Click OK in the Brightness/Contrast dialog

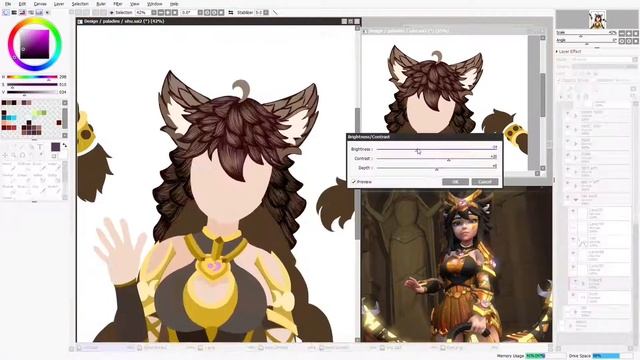[x=455, y=182]
